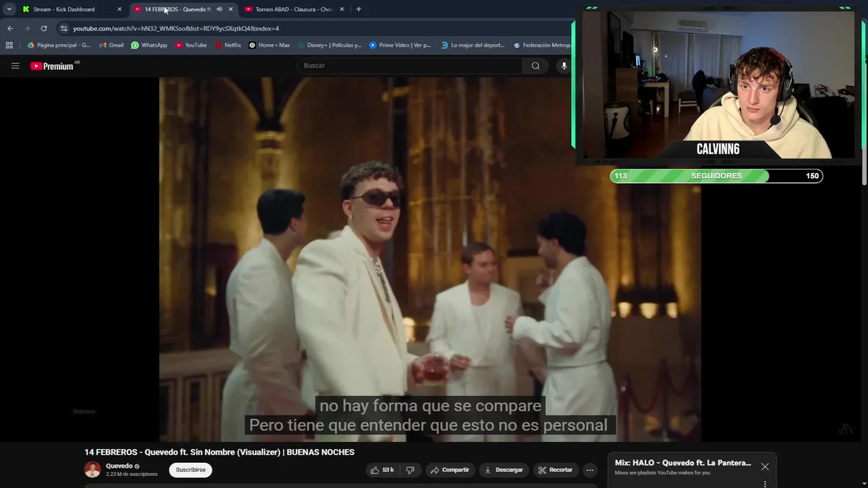Close the Kick Dashboard tab

pos(119,9)
